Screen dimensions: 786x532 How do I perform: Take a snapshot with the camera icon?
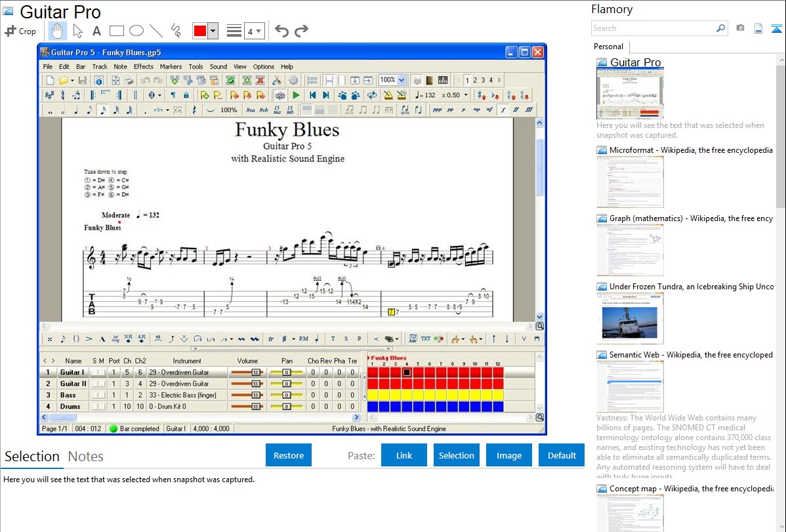[x=740, y=28]
